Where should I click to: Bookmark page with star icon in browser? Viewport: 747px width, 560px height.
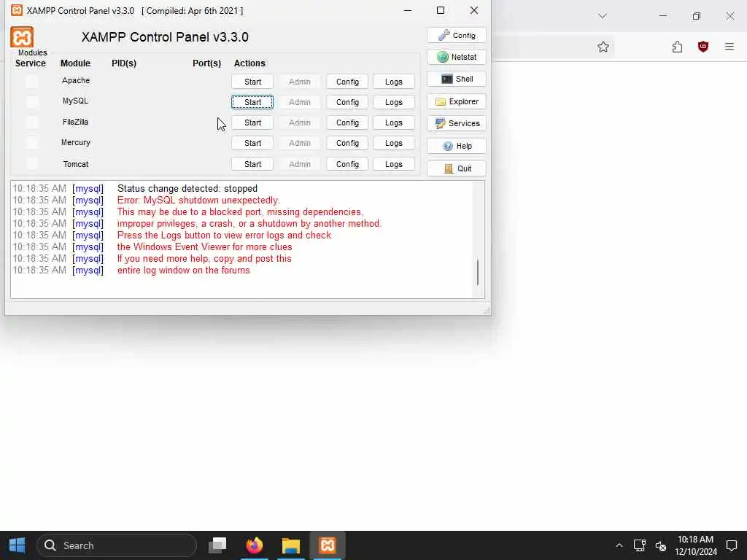(603, 47)
